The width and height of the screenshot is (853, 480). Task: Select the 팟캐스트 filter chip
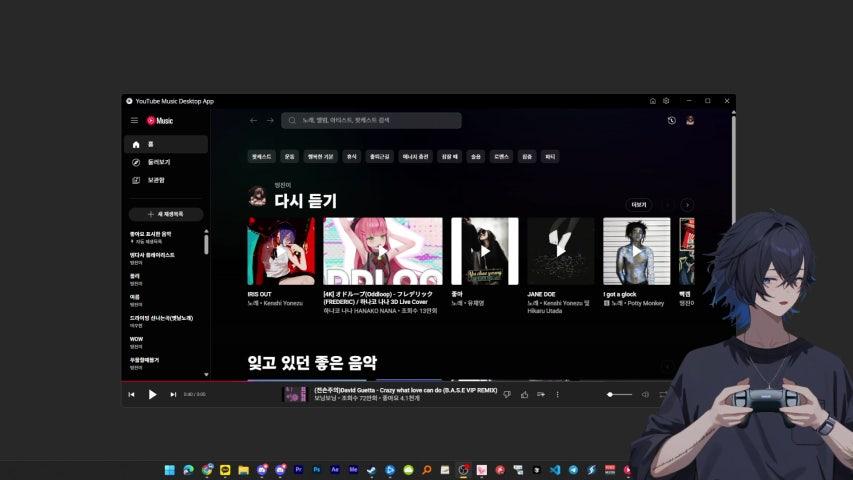pyautogui.click(x=261, y=157)
